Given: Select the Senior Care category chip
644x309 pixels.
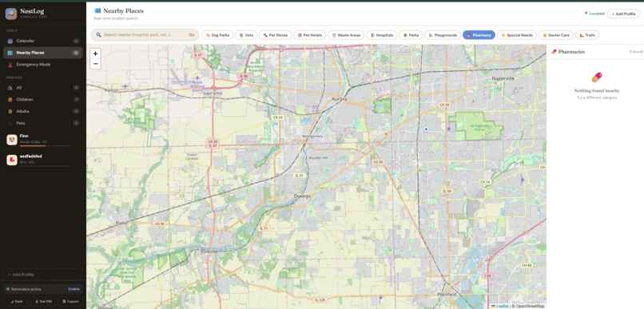Looking at the screenshot, I should pos(555,35).
